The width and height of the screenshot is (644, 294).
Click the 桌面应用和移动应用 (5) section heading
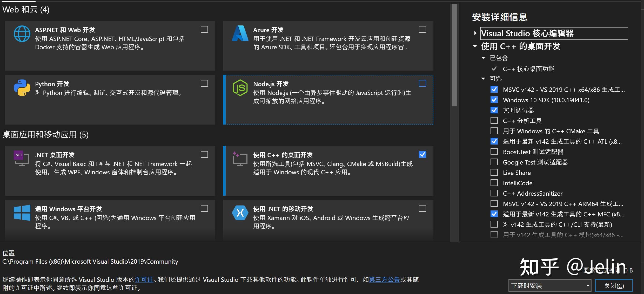tap(45, 135)
